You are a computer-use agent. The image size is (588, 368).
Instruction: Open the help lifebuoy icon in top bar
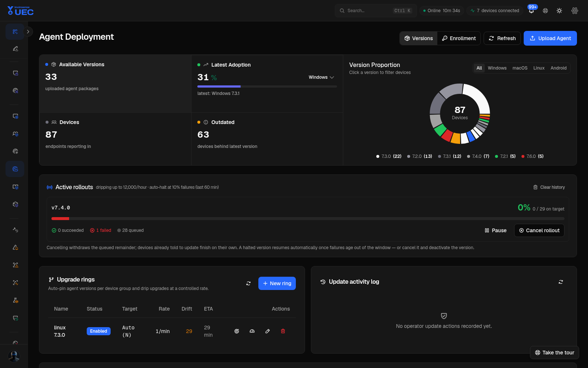click(x=545, y=11)
